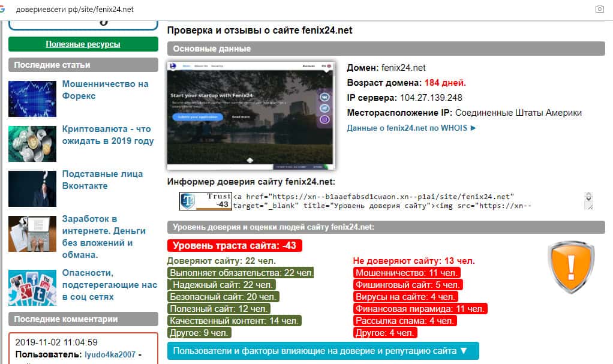Select Рассылка спама: 4 чел. tag
Viewport: 613px width, 364px height.
click(405, 321)
